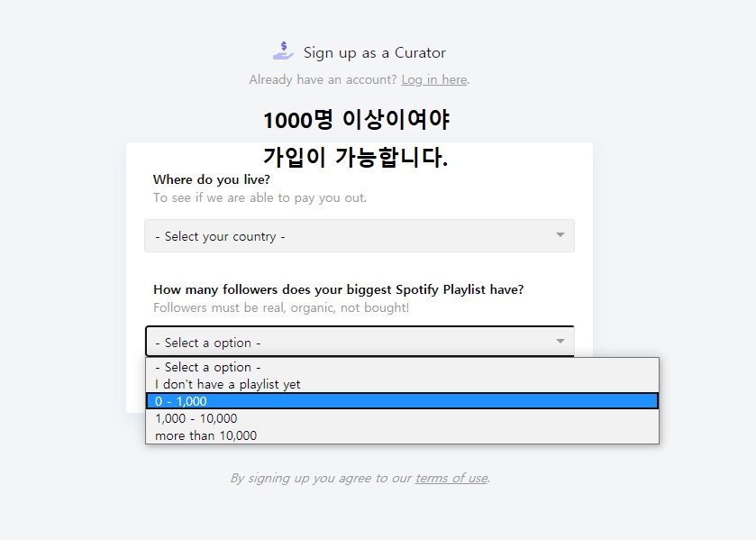Viewport: 756px width, 540px height.
Task: Select the '1,000 - 10,000' option
Action: pos(402,418)
